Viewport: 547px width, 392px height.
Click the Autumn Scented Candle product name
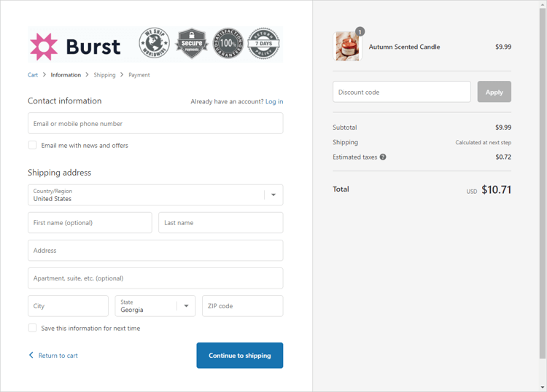tap(404, 47)
